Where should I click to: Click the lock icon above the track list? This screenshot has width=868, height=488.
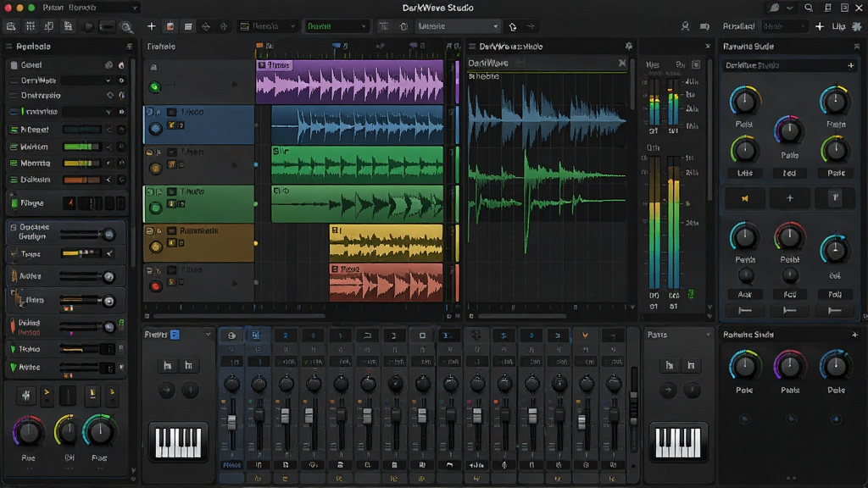coord(153,68)
